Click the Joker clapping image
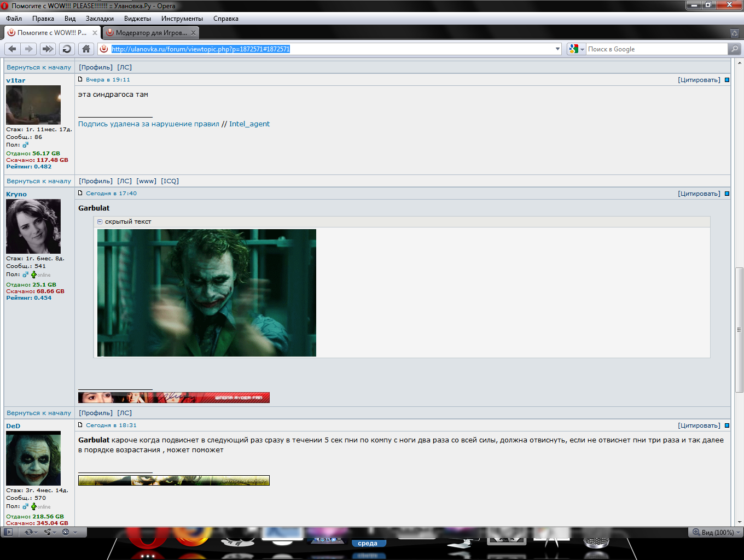Viewport: 744px width, 560px height. (x=207, y=293)
